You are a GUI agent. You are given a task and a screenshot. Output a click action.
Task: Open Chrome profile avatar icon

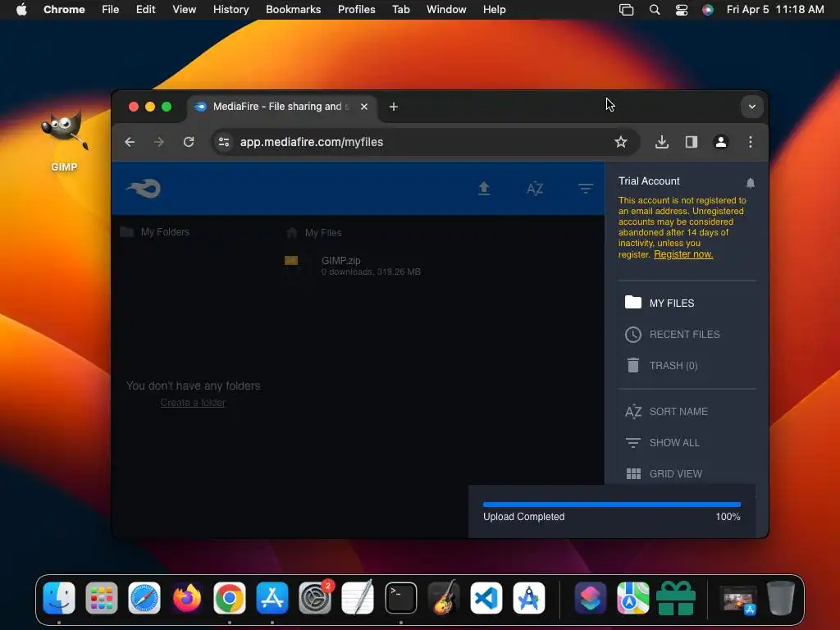pyautogui.click(x=720, y=142)
